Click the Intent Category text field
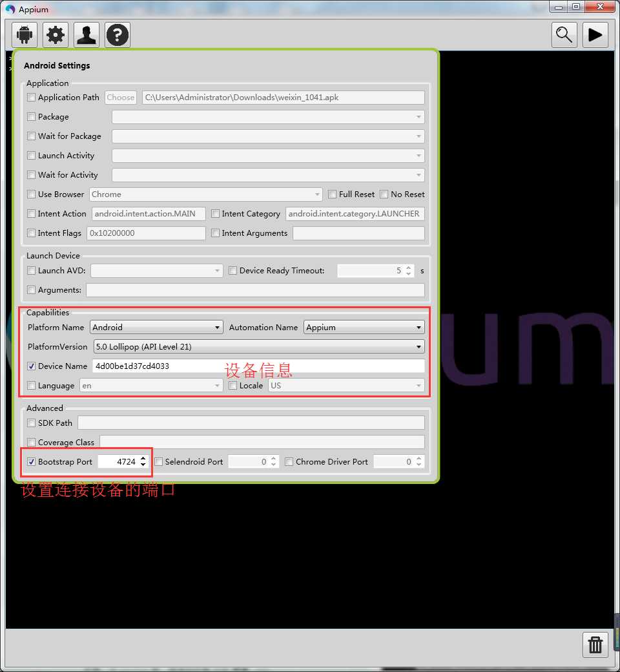 click(355, 213)
